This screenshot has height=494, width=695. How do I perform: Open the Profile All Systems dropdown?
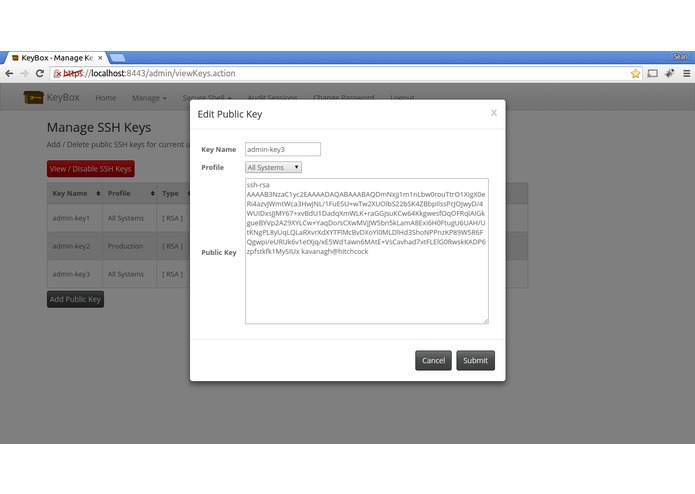pos(273,167)
